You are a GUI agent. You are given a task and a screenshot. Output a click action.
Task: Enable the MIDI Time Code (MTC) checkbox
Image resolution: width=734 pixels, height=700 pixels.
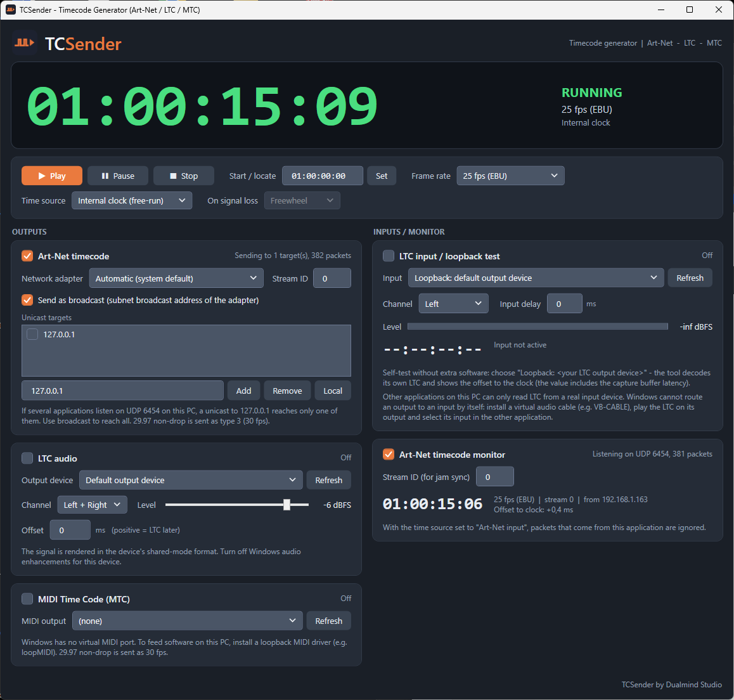point(27,599)
